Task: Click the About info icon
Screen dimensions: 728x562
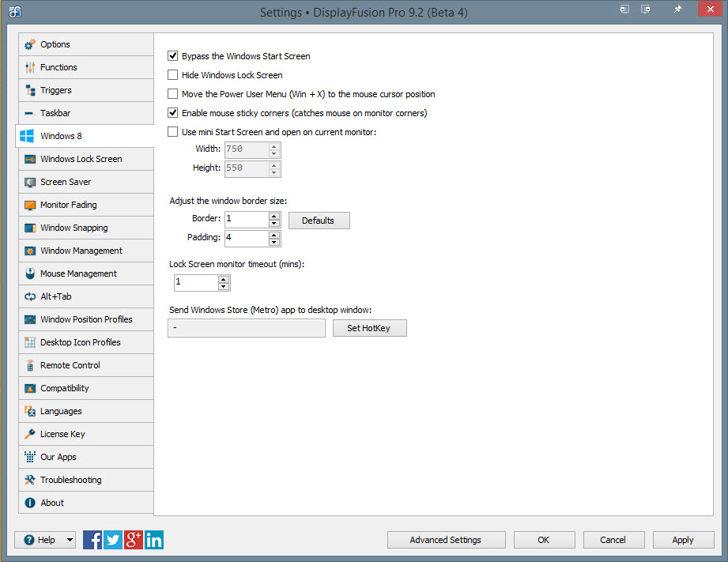Action: (x=30, y=503)
